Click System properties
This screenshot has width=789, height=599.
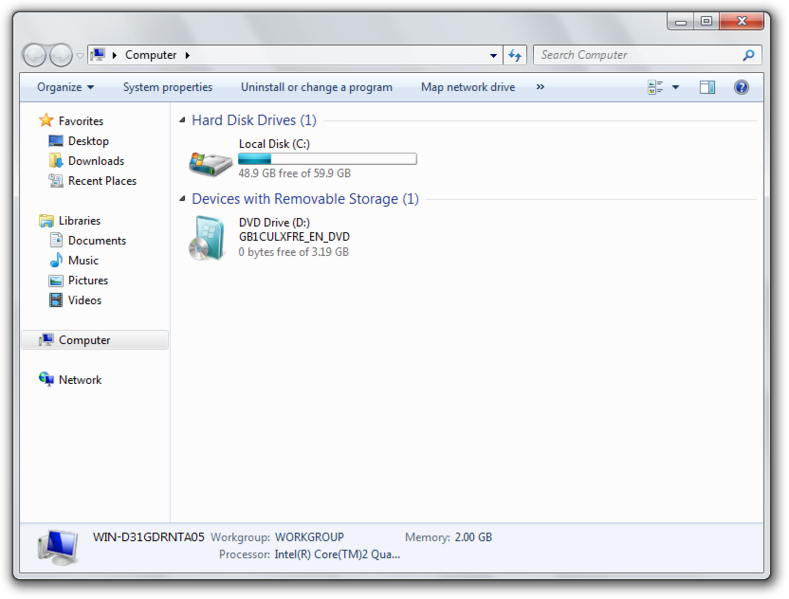(168, 87)
